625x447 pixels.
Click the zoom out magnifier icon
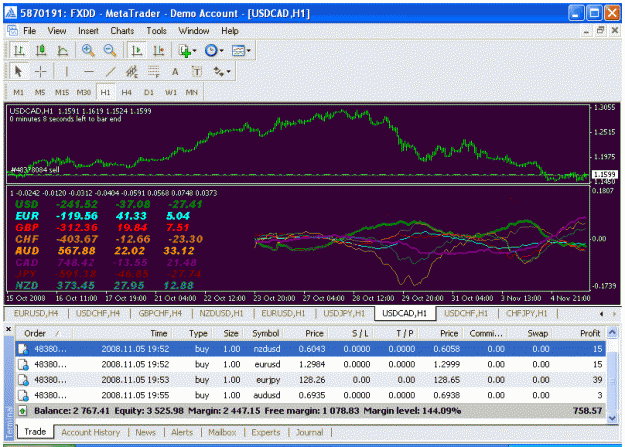pyautogui.click(x=110, y=51)
